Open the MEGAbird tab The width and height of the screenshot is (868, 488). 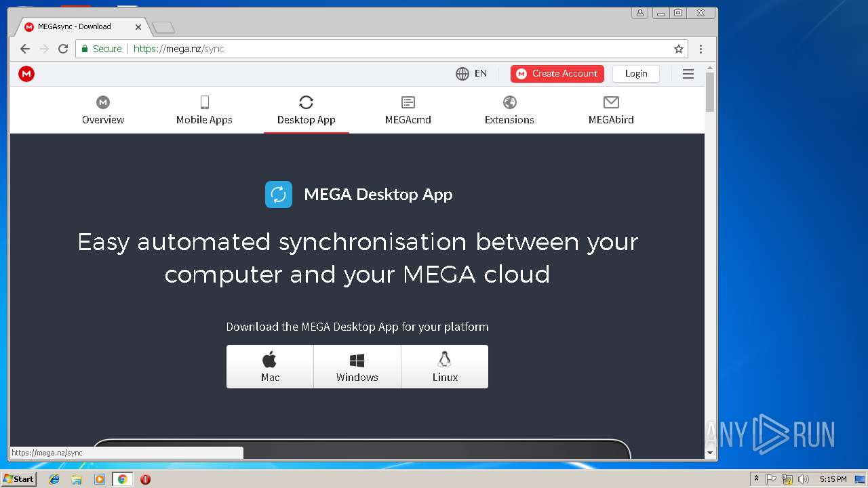611,110
